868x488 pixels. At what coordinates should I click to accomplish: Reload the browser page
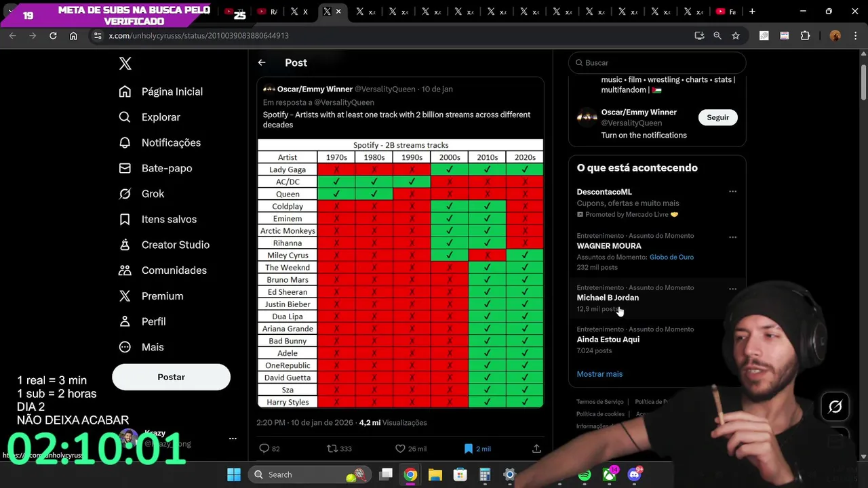coord(53,36)
